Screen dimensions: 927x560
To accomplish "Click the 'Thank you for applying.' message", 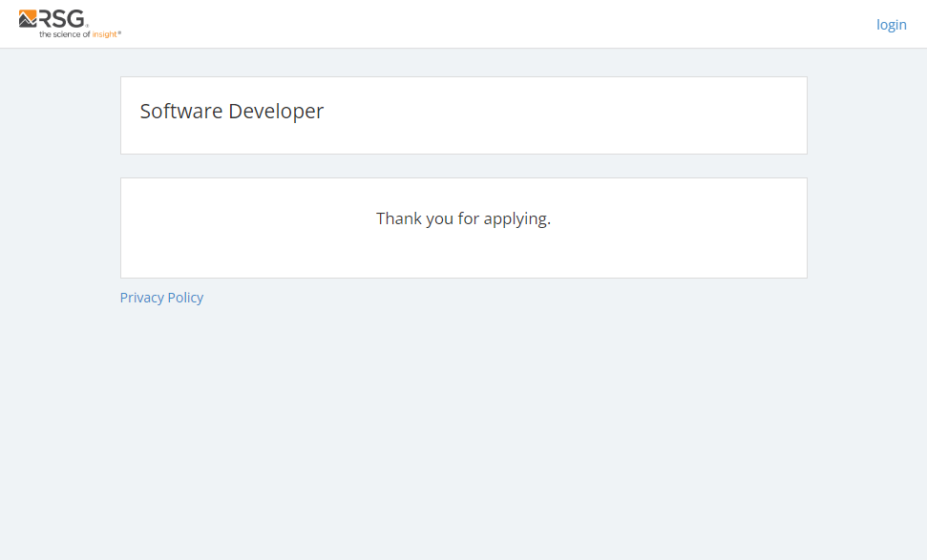I will tap(463, 218).
